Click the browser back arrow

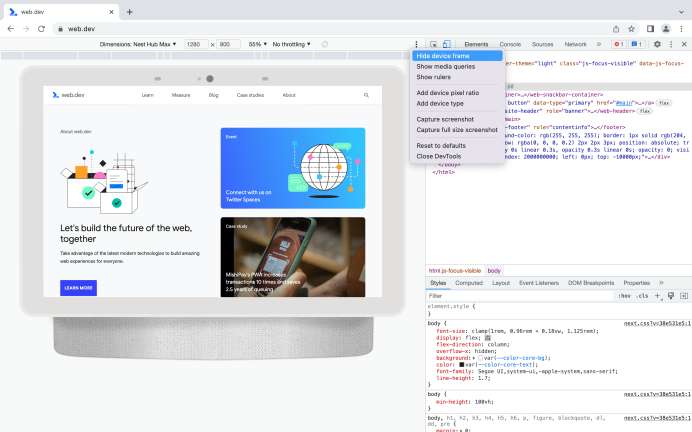[11, 29]
